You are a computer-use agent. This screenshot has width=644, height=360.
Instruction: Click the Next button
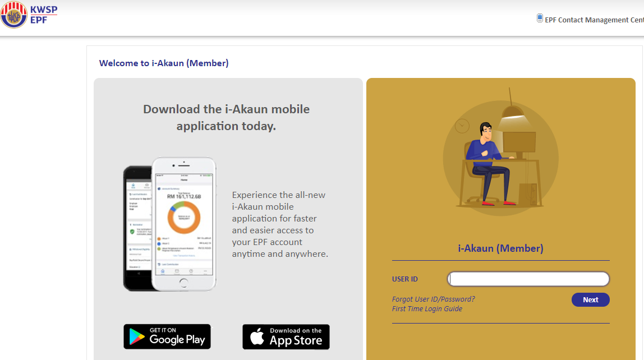click(590, 299)
